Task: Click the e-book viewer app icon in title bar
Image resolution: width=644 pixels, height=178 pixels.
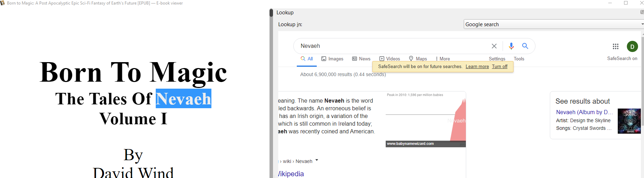Action: coord(3,3)
